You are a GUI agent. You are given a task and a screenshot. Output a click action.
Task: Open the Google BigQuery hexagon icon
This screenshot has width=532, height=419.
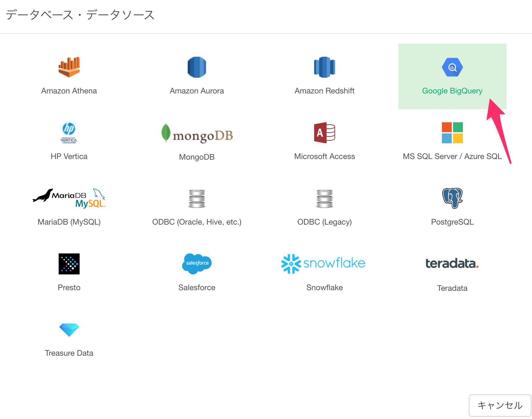click(452, 67)
